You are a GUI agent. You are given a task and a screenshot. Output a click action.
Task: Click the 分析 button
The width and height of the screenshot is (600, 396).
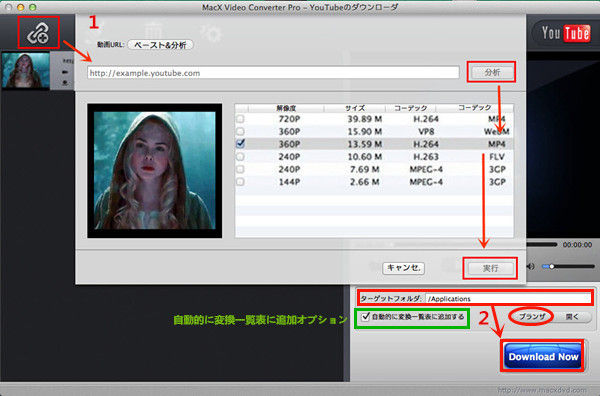492,72
